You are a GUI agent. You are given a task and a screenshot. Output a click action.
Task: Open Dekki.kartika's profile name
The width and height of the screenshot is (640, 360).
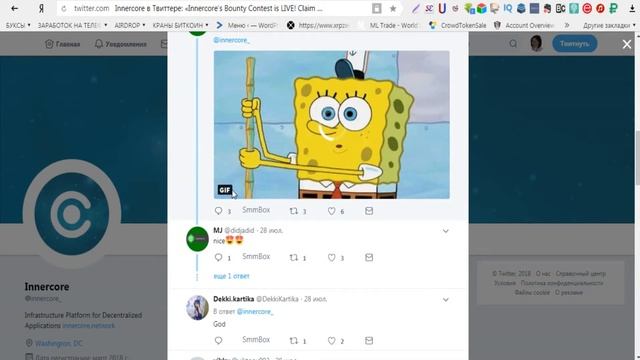(x=233, y=299)
